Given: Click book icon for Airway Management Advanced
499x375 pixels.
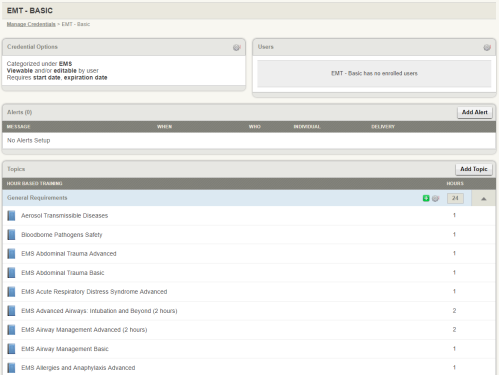Looking at the screenshot, I should point(11,330).
